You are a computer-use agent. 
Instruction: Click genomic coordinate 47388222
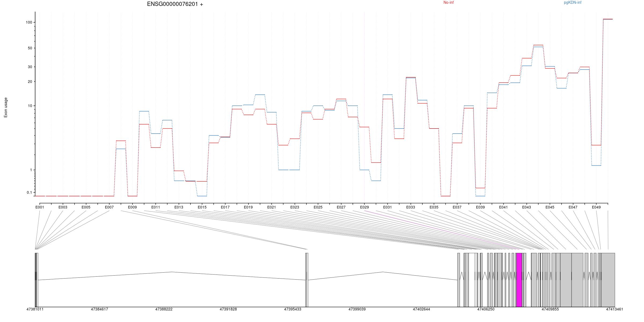(164, 309)
